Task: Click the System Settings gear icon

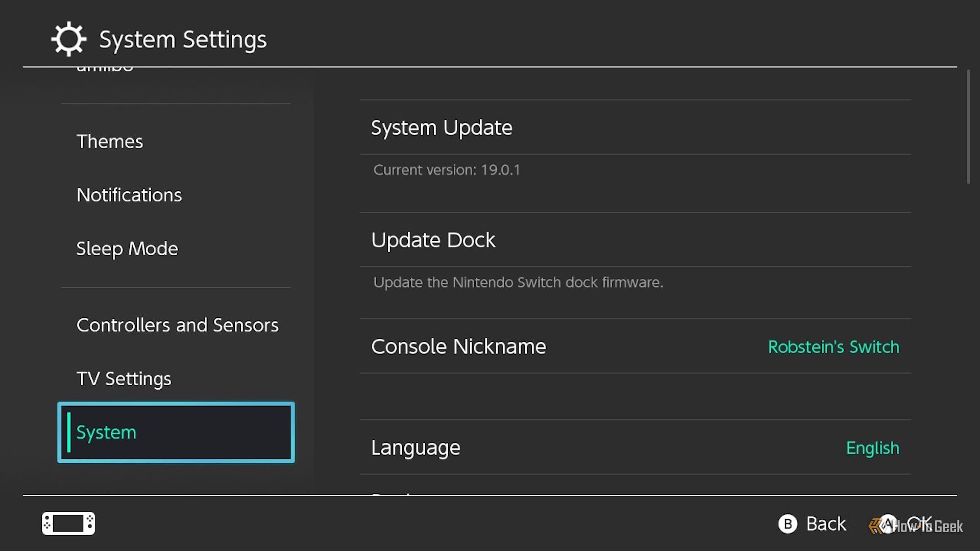Action: [x=69, y=39]
